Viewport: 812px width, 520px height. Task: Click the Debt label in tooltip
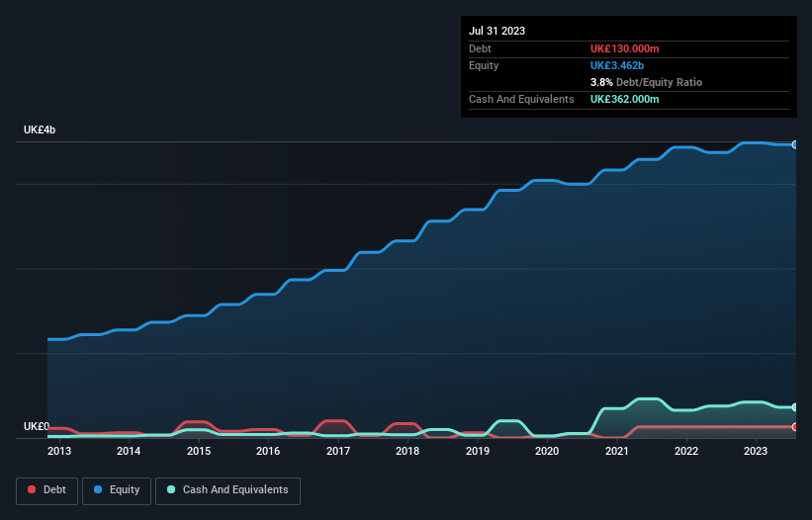click(480, 48)
